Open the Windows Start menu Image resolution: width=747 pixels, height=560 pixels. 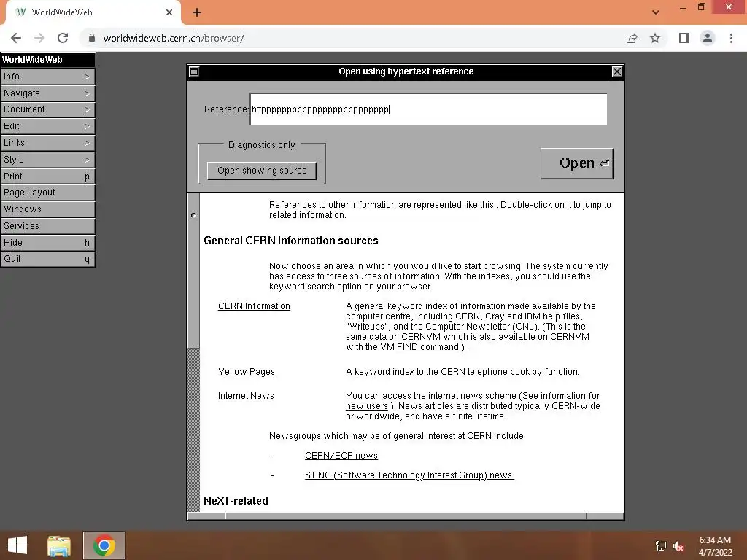(18, 545)
